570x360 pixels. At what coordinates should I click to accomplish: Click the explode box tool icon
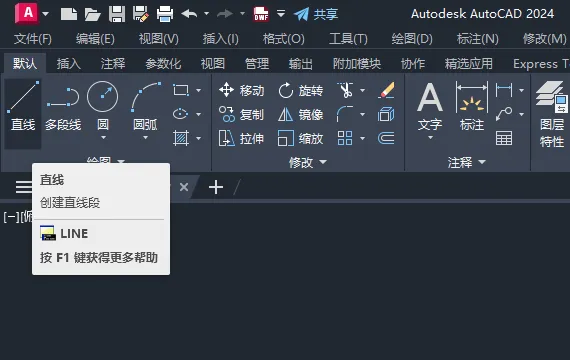[x=386, y=114]
